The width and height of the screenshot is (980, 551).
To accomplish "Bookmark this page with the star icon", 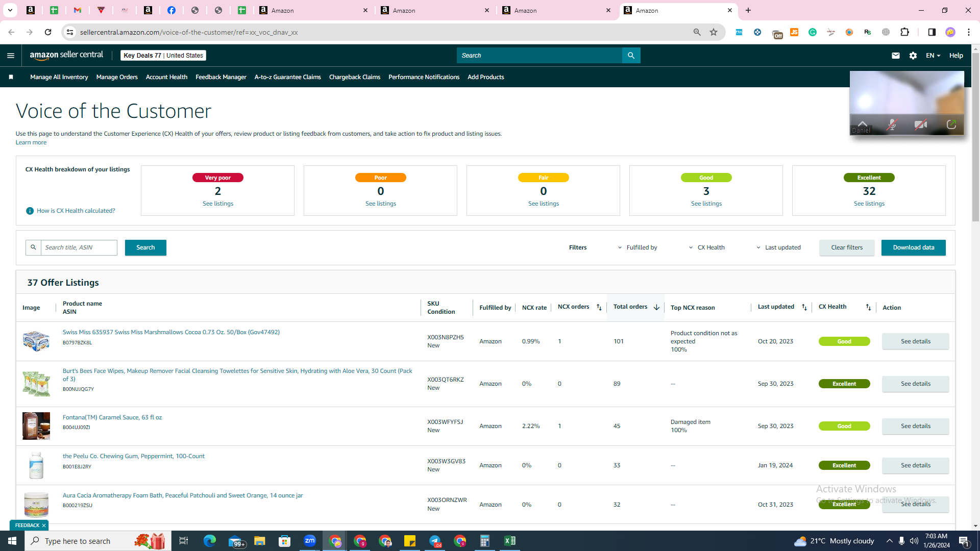I will coord(714,32).
